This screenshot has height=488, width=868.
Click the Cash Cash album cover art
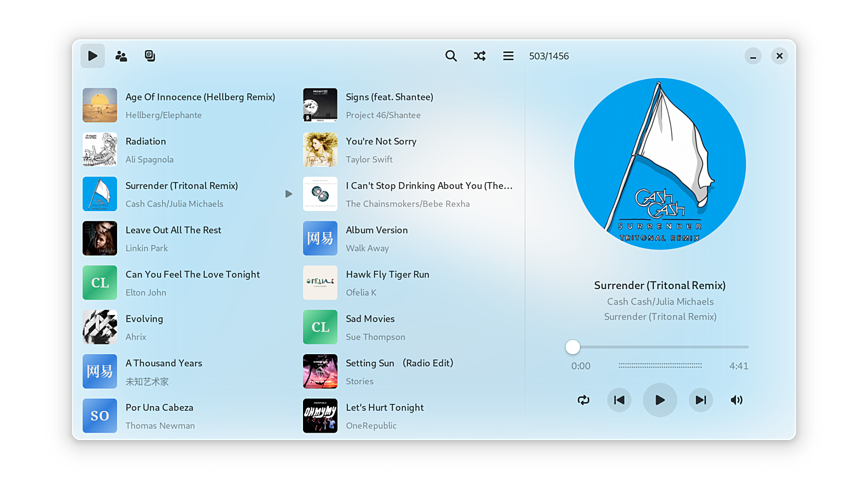click(x=660, y=164)
